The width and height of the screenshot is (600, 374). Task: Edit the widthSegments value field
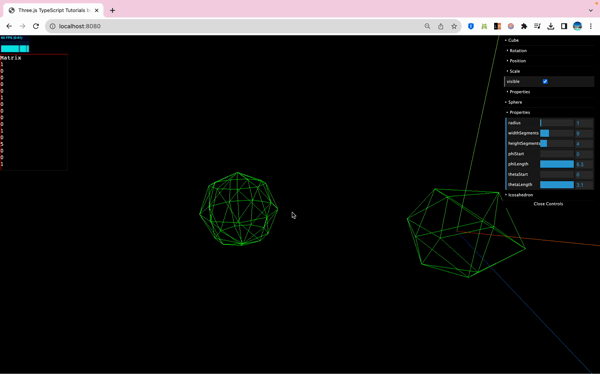(584, 133)
